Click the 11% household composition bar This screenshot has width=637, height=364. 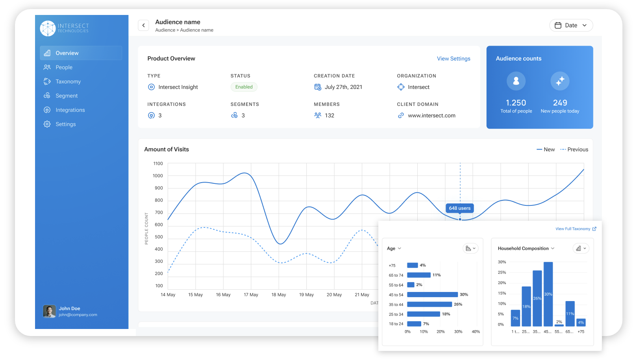click(x=570, y=314)
